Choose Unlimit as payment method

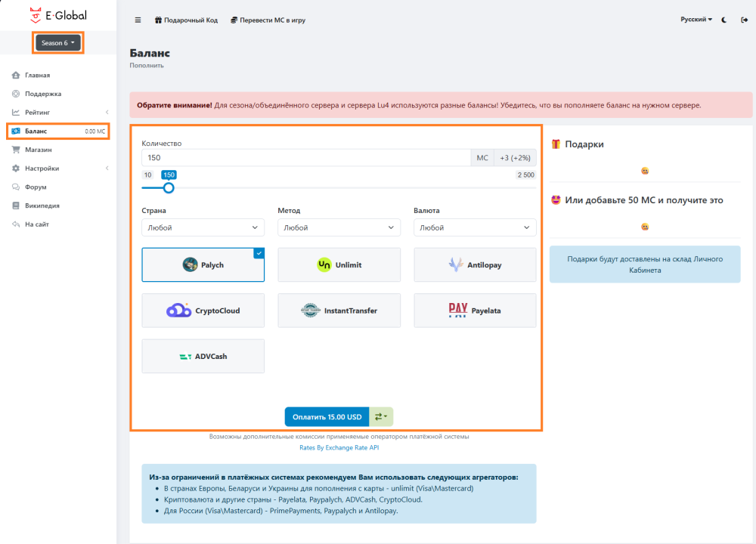(x=339, y=265)
